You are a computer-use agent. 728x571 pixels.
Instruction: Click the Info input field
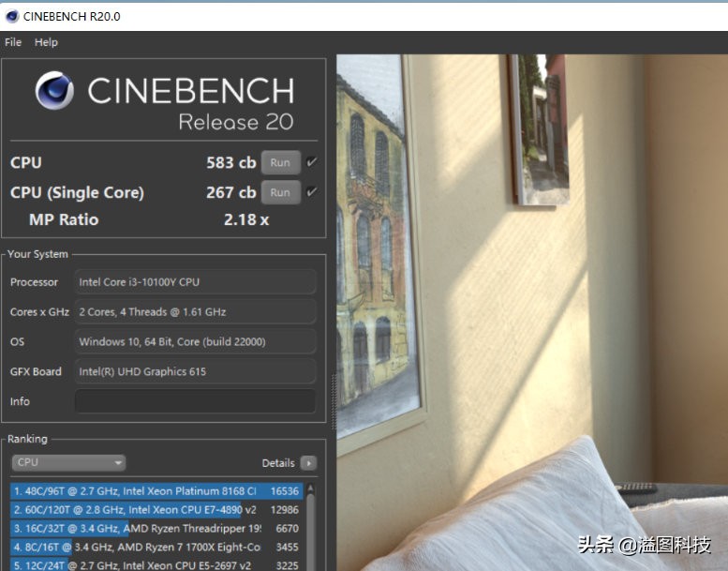click(196, 401)
